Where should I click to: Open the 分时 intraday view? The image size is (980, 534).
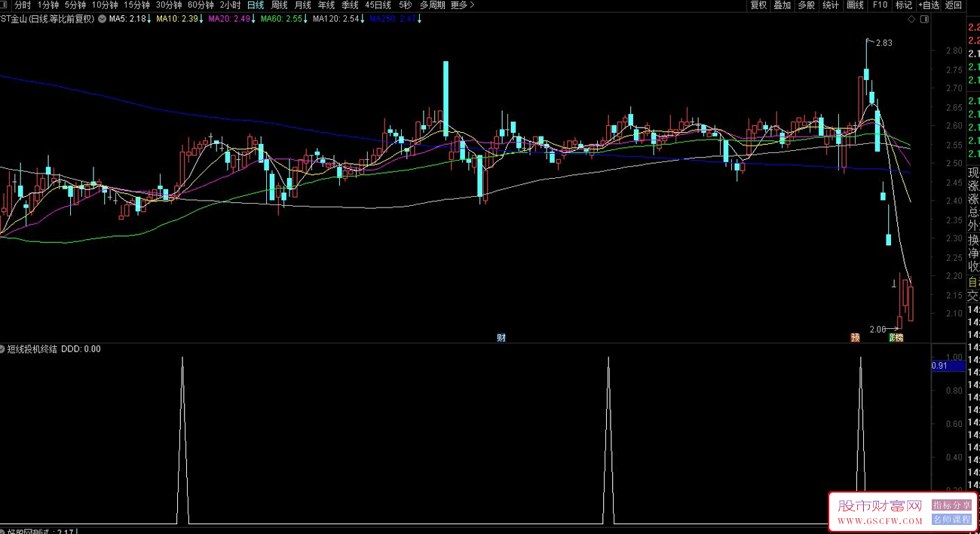(23, 5)
